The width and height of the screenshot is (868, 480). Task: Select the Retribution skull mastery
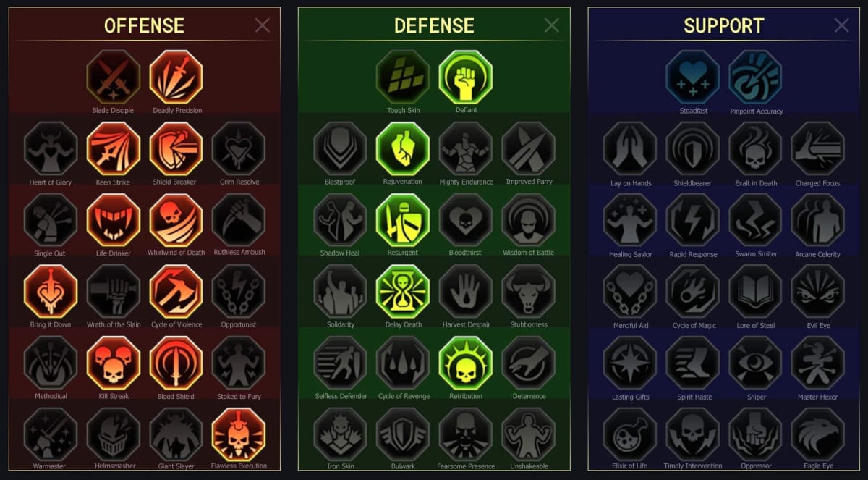465,363
